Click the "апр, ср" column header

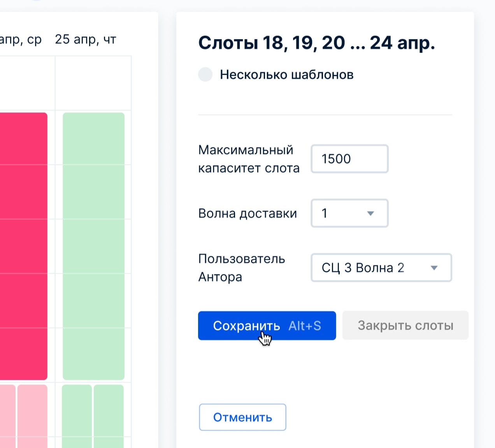[20, 39]
